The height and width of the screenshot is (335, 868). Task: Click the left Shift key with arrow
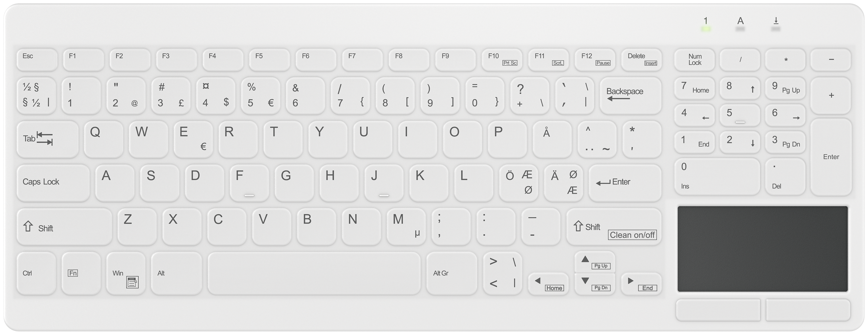tap(64, 227)
